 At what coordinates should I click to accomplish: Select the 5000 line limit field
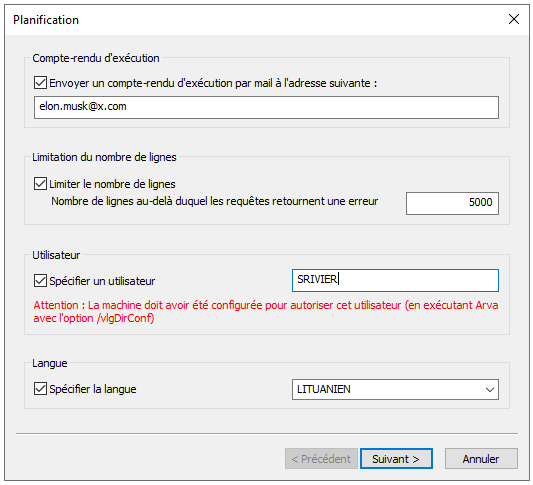452,203
